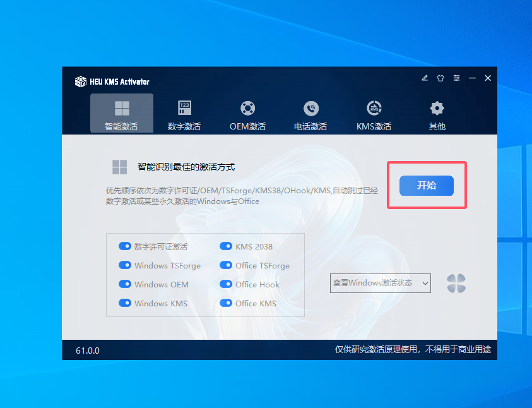
Task: Toggle the Office KMS switch
Action: [x=225, y=303]
